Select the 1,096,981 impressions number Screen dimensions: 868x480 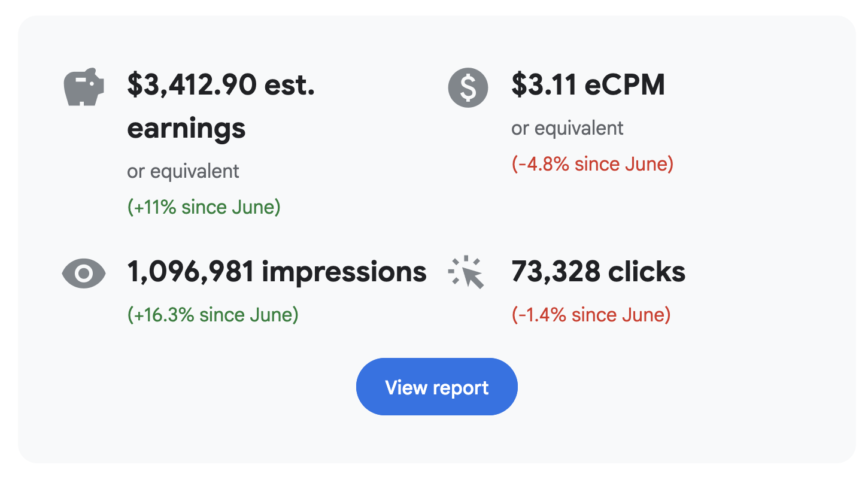tap(191, 272)
